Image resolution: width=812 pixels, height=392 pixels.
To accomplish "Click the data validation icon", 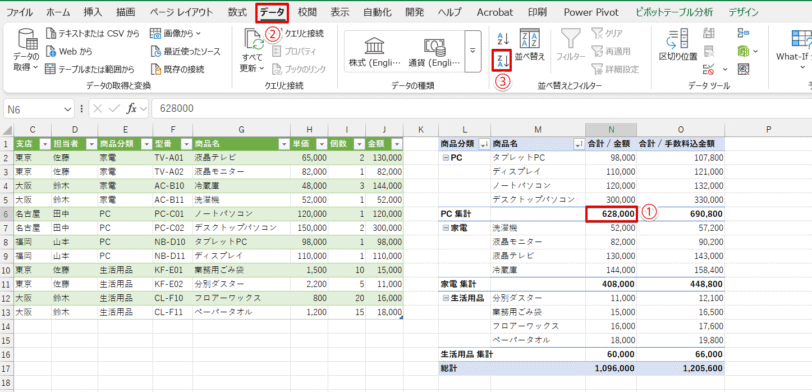I will point(709,68).
